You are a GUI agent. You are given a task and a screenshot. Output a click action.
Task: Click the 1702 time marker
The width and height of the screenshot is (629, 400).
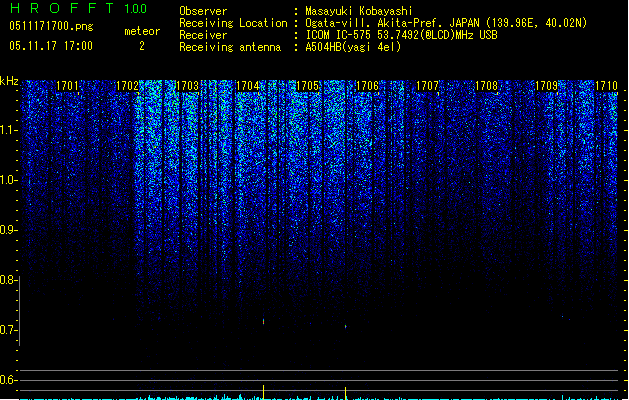127,86
